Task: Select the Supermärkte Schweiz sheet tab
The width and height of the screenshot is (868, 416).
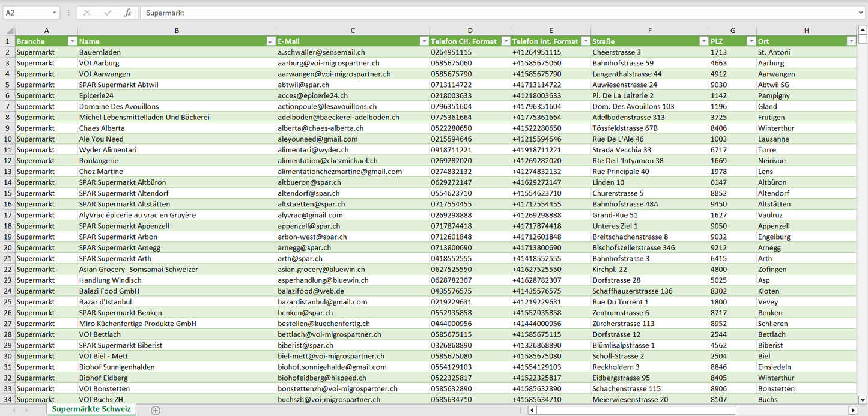Action: (91, 409)
